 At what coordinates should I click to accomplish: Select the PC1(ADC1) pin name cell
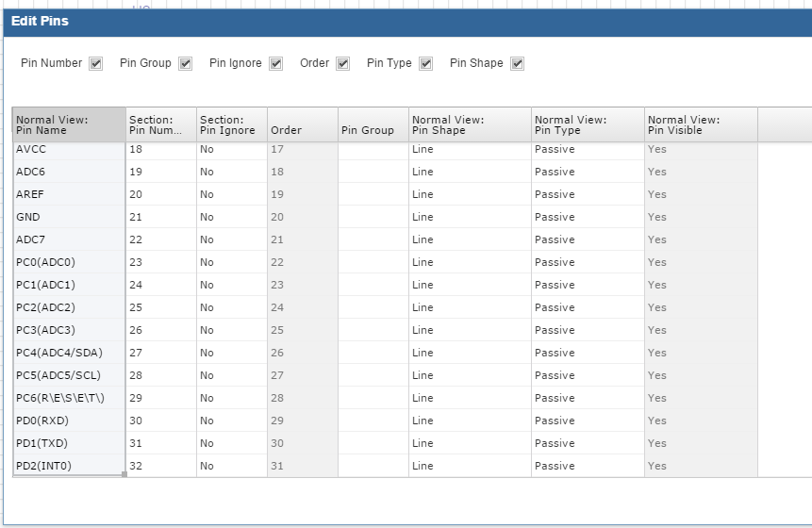click(x=69, y=285)
